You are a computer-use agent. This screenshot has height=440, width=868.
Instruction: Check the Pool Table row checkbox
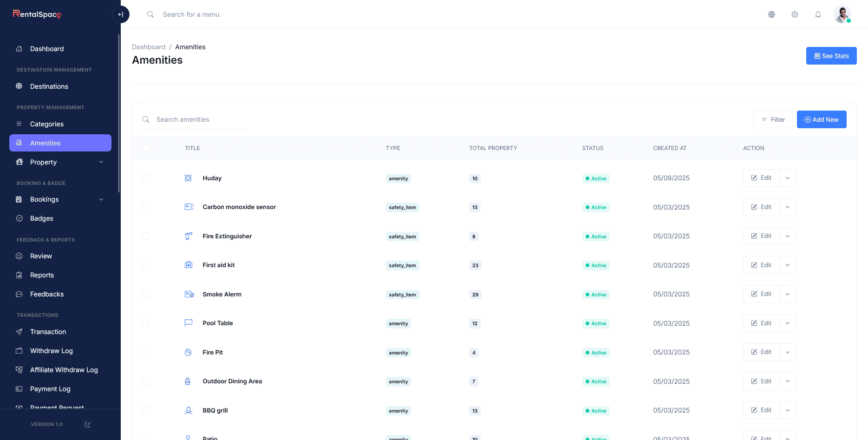tap(146, 323)
